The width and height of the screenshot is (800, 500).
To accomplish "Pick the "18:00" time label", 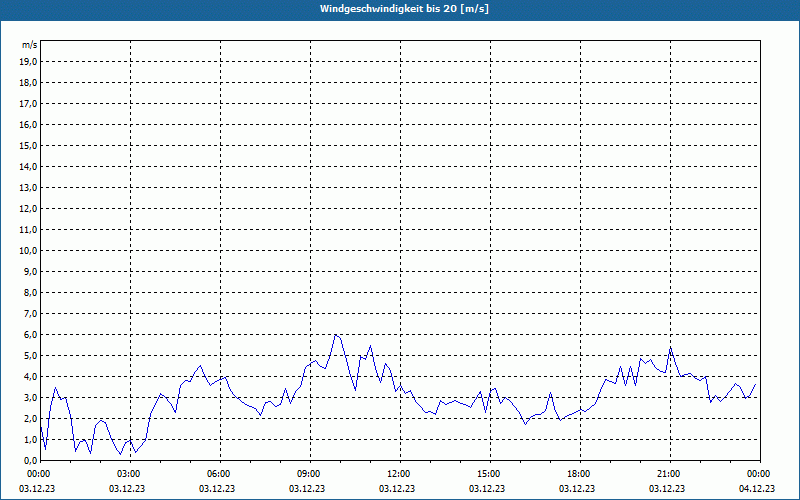I will click(580, 474).
